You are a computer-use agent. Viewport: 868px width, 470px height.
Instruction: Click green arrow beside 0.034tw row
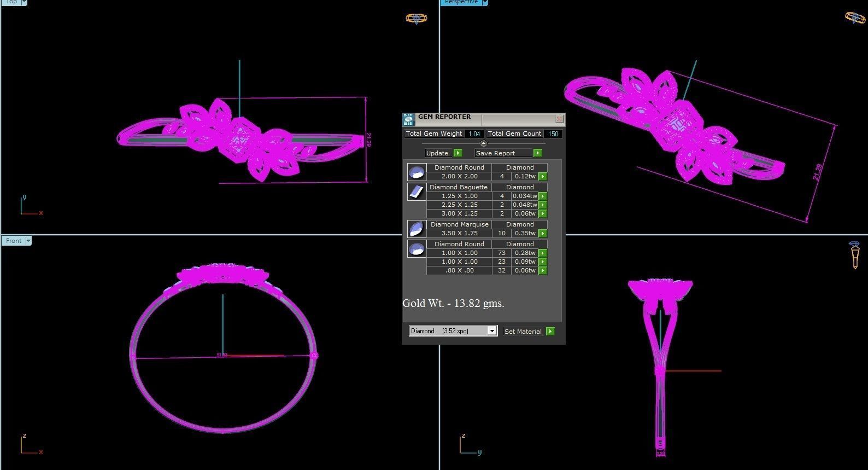click(x=543, y=196)
